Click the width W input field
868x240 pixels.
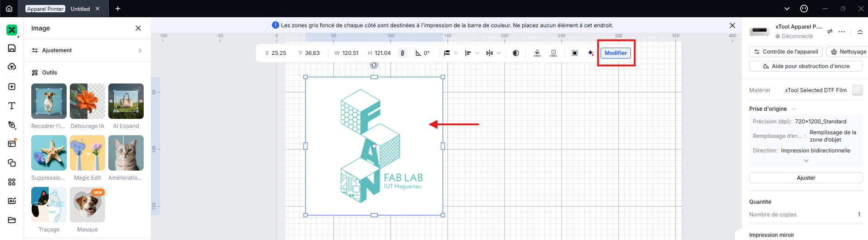(x=350, y=53)
